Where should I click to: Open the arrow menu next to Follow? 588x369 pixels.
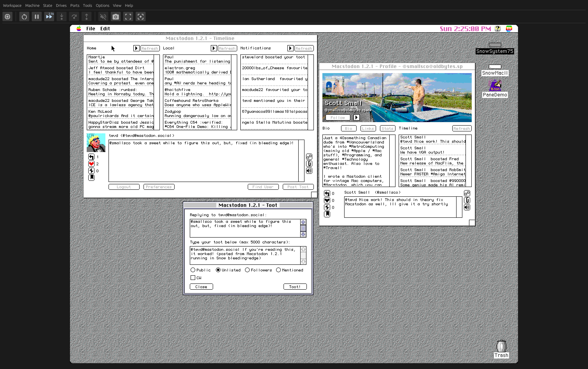pos(356,118)
